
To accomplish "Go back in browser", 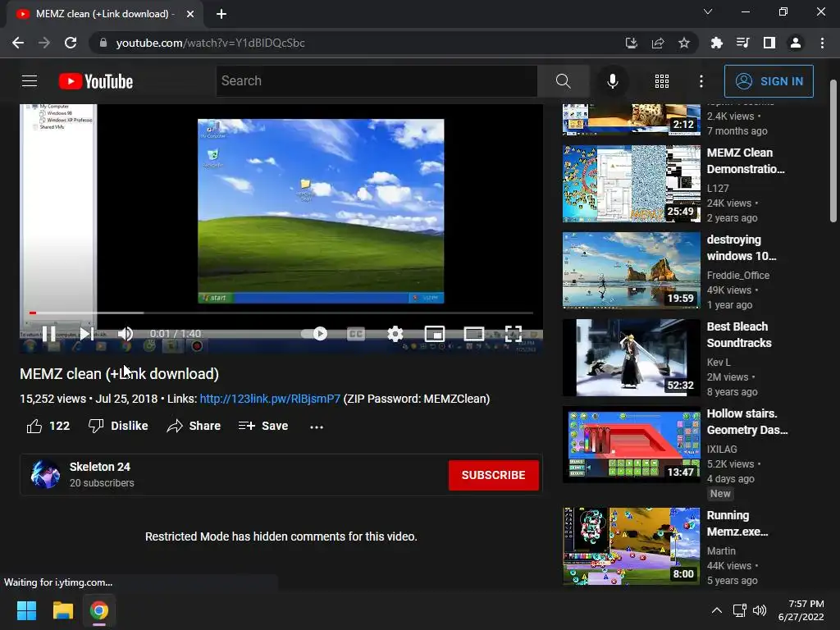I will [18, 43].
